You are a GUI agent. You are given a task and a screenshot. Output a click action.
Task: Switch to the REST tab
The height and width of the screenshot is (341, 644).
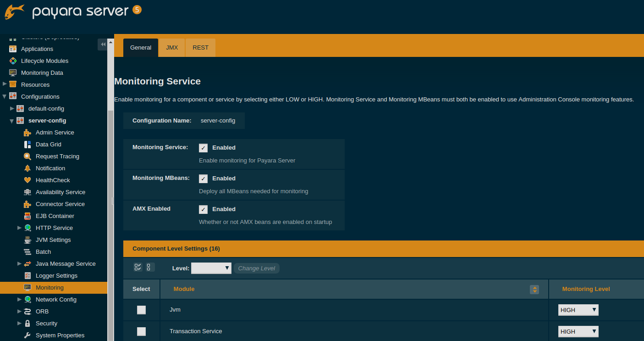[200, 48]
